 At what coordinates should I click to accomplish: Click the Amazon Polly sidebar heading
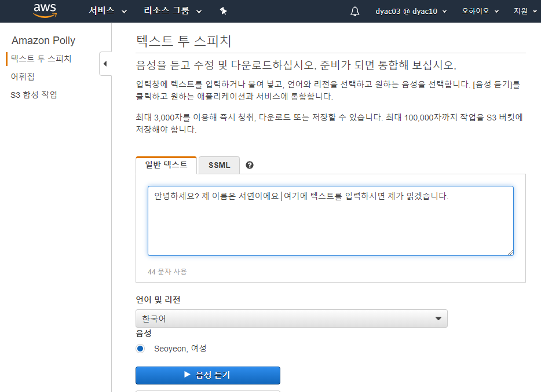click(43, 41)
